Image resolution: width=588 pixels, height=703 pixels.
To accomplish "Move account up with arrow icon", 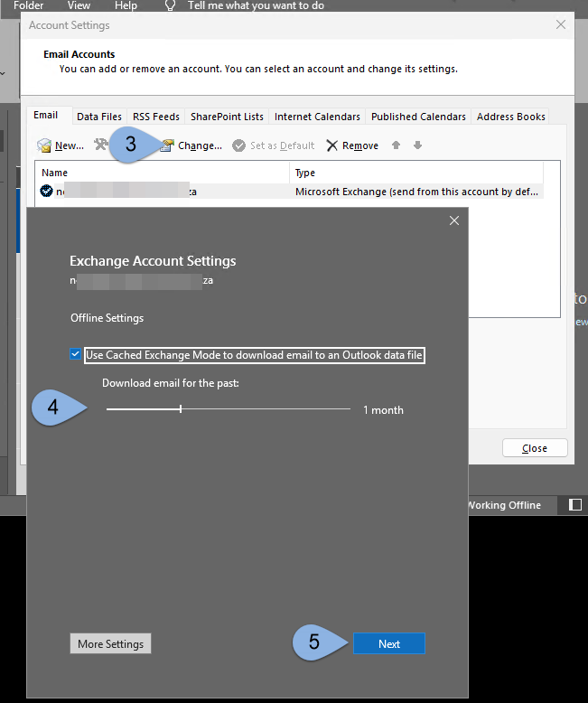I will pyautogui.click(x=396, y=145).
